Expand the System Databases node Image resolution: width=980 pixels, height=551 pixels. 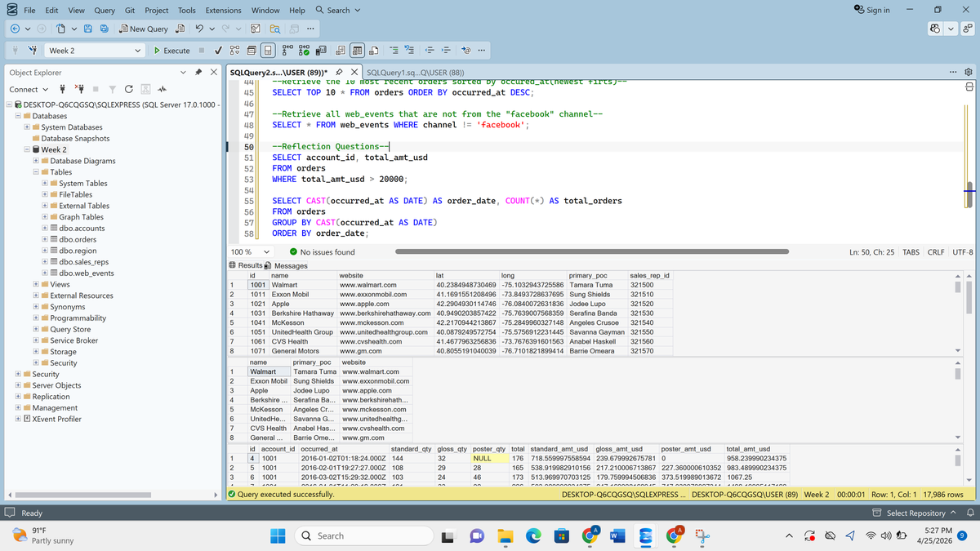[27, 127]
